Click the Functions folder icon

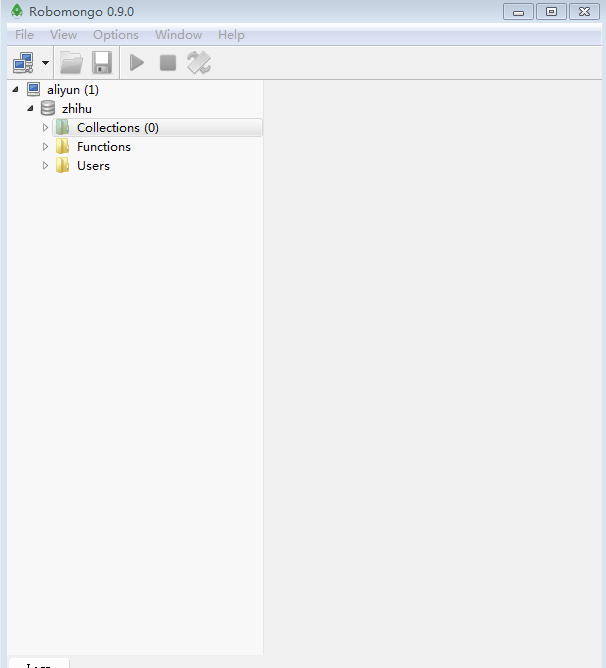tap(63, 146)
